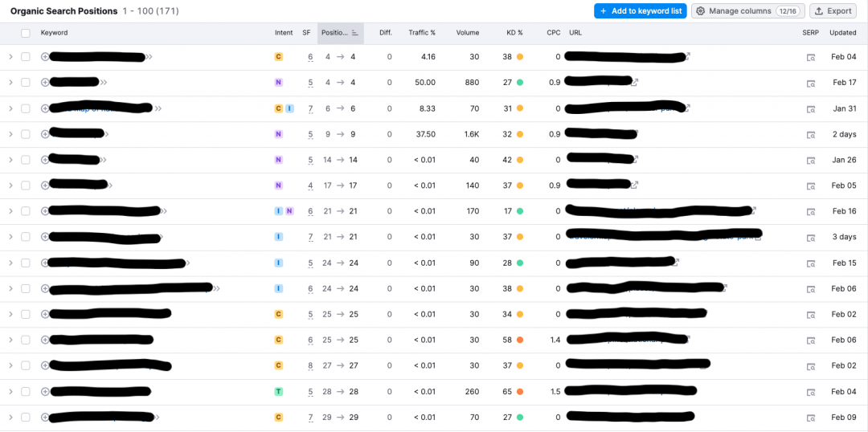Expand the row updated 3 days ago
This screenshot has width=868, height=432.
[x=10, y=237]
